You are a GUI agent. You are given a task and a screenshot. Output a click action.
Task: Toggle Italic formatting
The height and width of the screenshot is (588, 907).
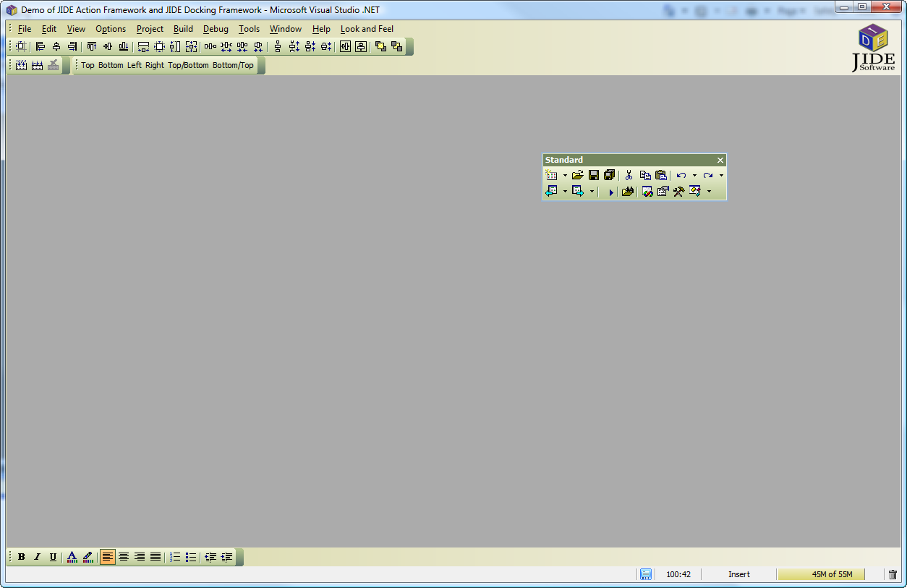point(37,557)
